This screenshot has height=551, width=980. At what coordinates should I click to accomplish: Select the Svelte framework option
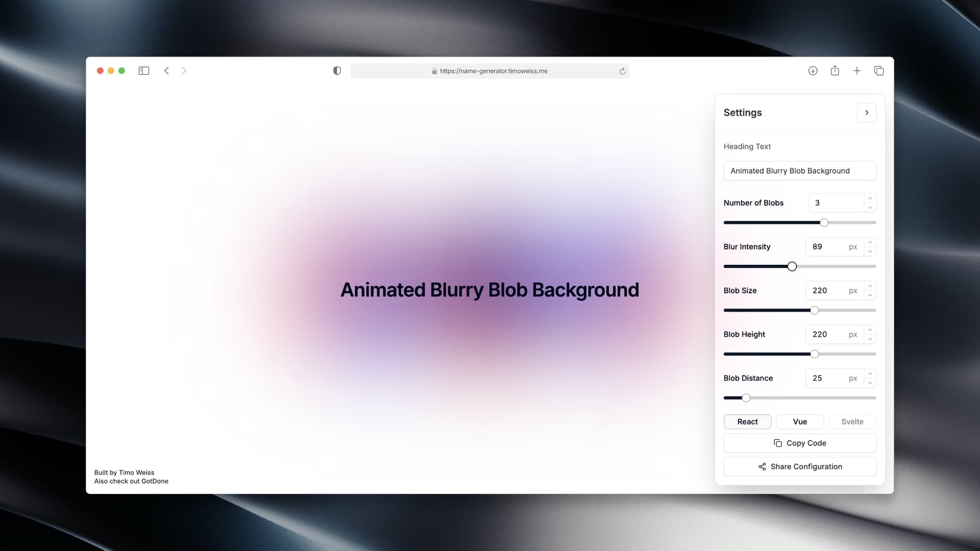pyautogui.click(x=851, y=421)
